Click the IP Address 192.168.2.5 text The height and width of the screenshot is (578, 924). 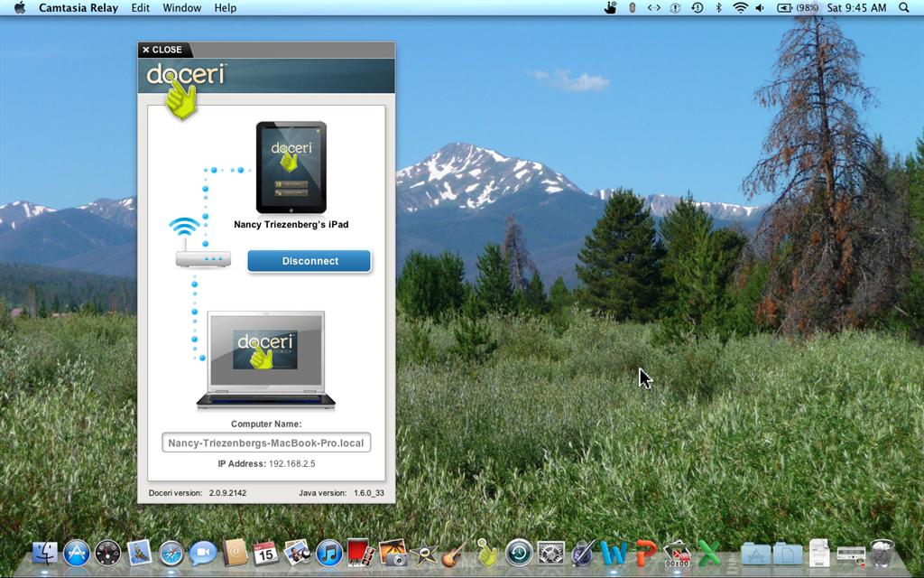click(266, 463)
